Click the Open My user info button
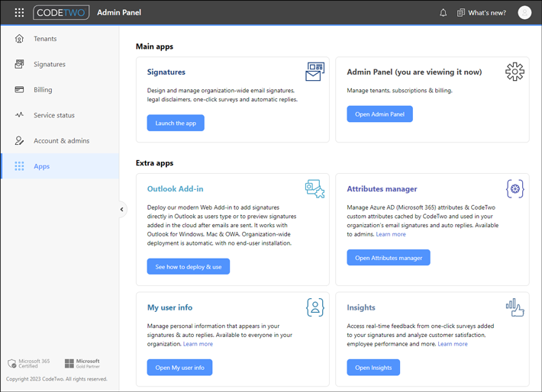This screenshot has height=392, width=542. click(179, 368)
